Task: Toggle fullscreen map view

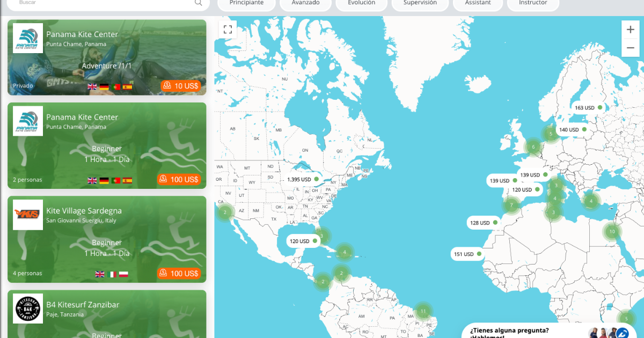Action: (228, 30)
